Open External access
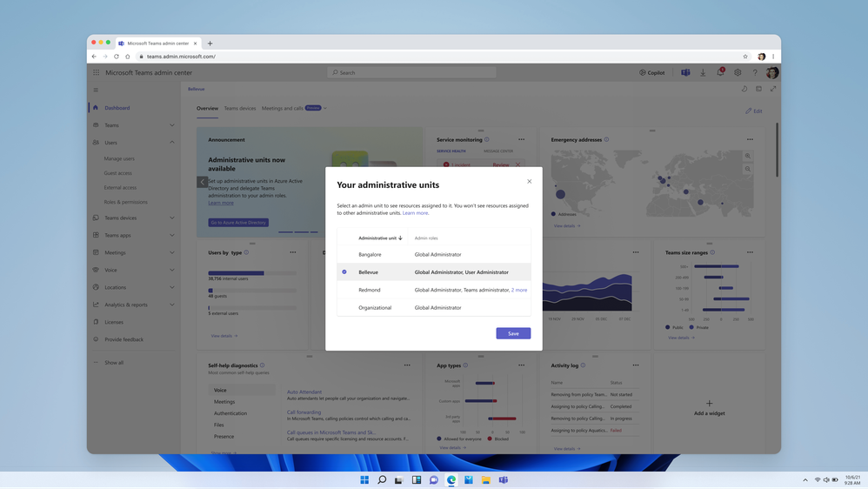The height and width of the screenshot is (489, 868). 120,187
